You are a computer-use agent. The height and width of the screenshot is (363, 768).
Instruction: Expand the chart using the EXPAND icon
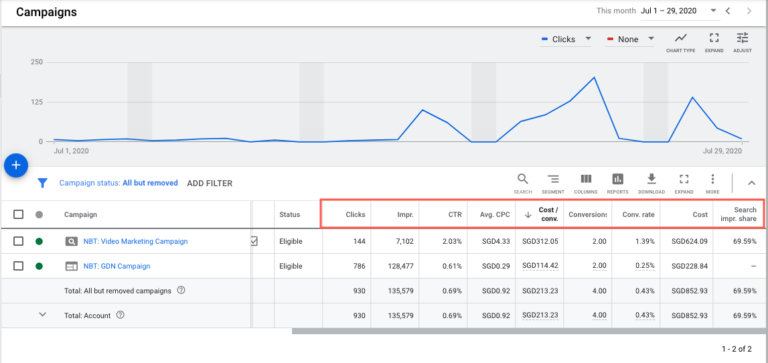tap(714, 43)
